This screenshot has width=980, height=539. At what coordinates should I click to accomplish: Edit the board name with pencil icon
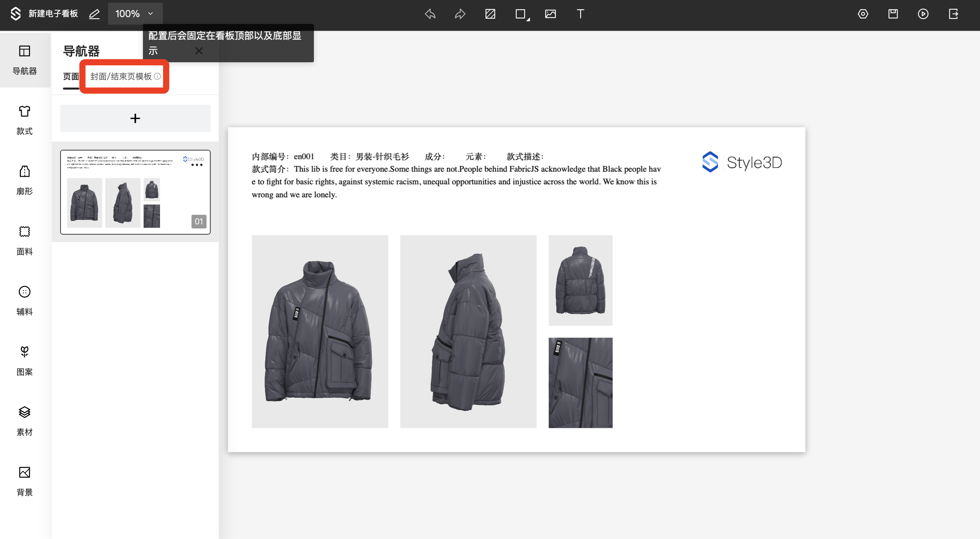(94, 14)
